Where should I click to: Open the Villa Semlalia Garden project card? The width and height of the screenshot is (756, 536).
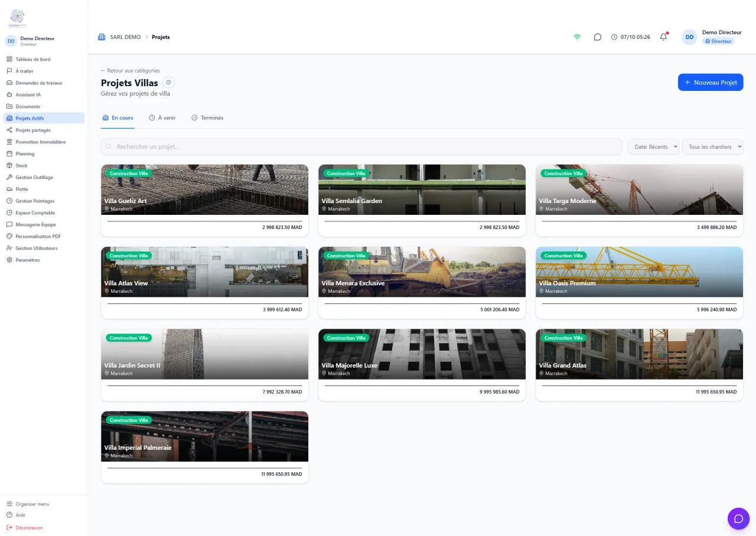pyautogui.click(x=422, y=200)
